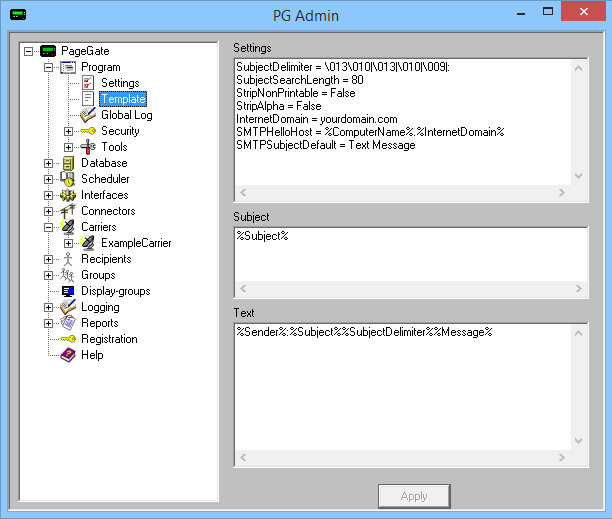Screen dimensions: 612x519
Task: Click the Help book icon
Action: 68,355
